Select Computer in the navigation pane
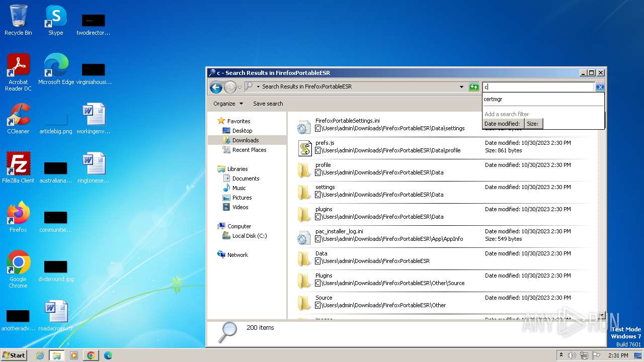Viewport: 644px width, 362px height. [239, 226]
